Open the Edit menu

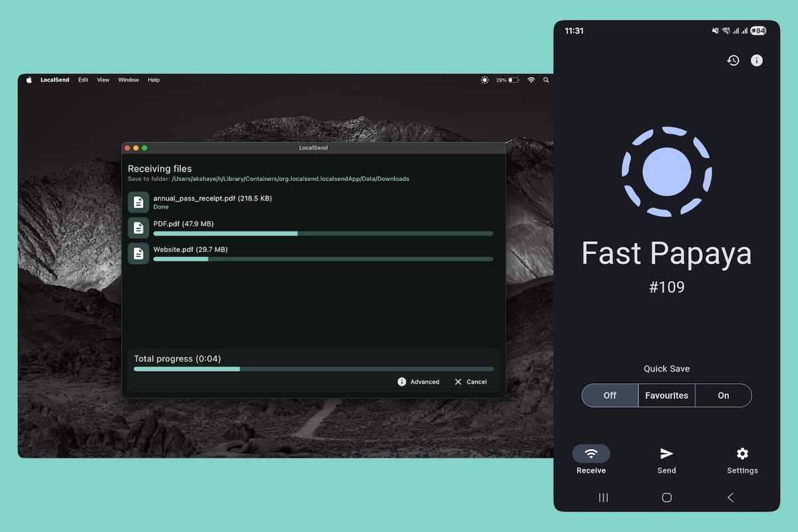point(83,80)
